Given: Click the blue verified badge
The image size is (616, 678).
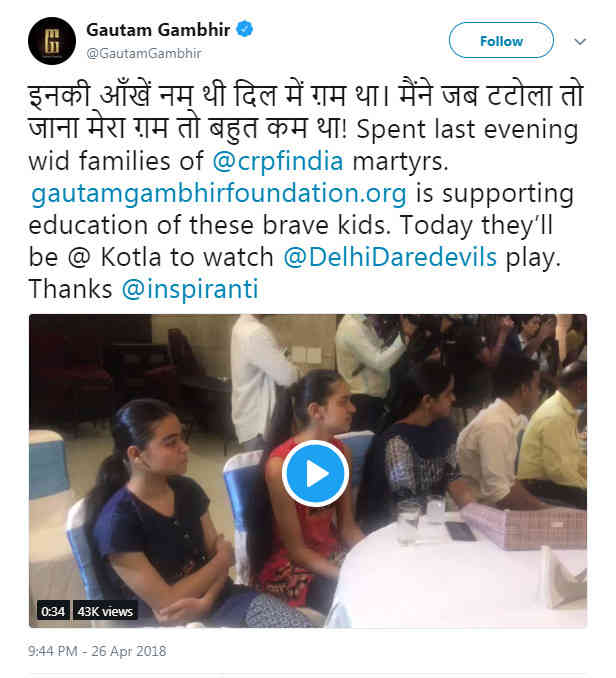Looking at the screenshot, I should pyautogui.click(x=244, y=31).
